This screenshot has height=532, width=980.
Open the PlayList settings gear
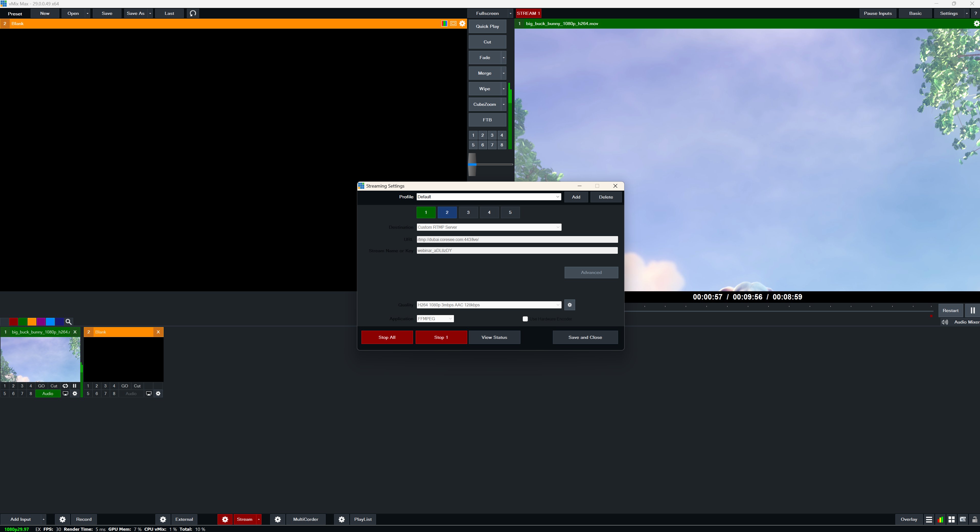pyautogui.click(x=342, y=519)
